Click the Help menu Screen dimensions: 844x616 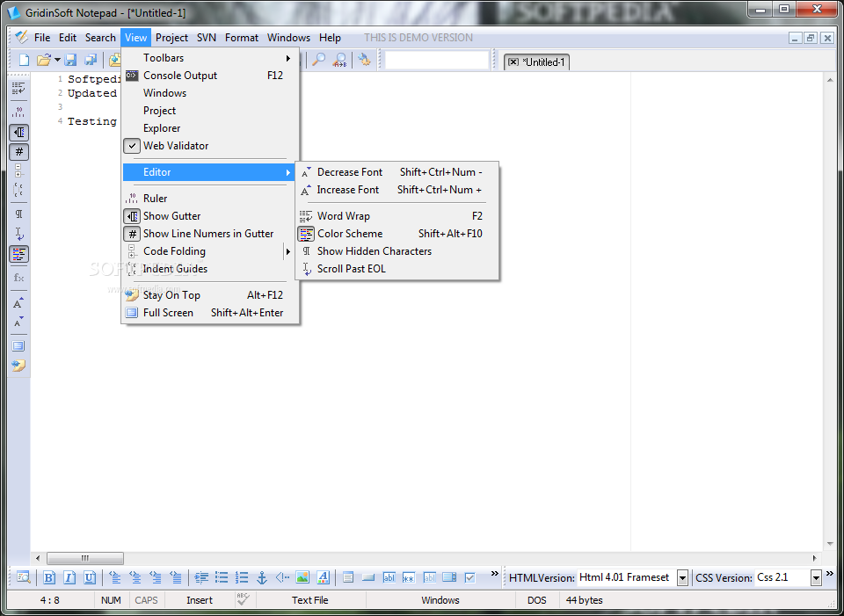(330, 38)
